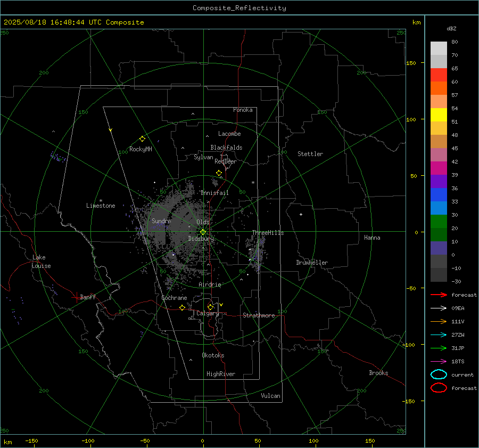
Task: Click the Composite_Reflectivity title text
Action: pos(240,8)
